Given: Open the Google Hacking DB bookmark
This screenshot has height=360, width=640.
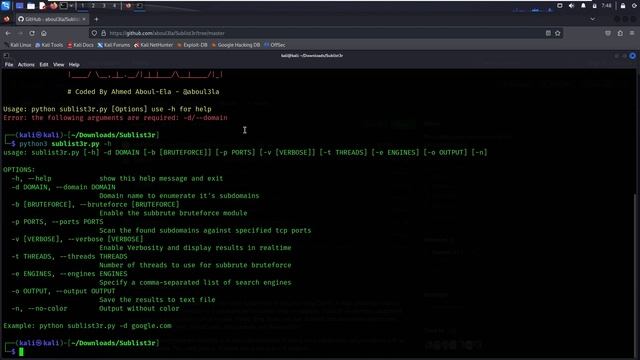Looking at the screenshot, I should tap(236, 45).
